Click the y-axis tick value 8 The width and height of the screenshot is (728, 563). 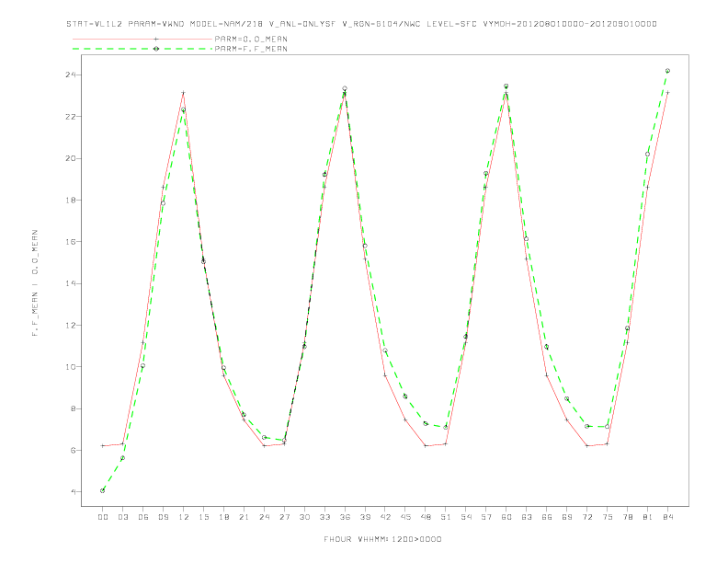coord(74,408)
